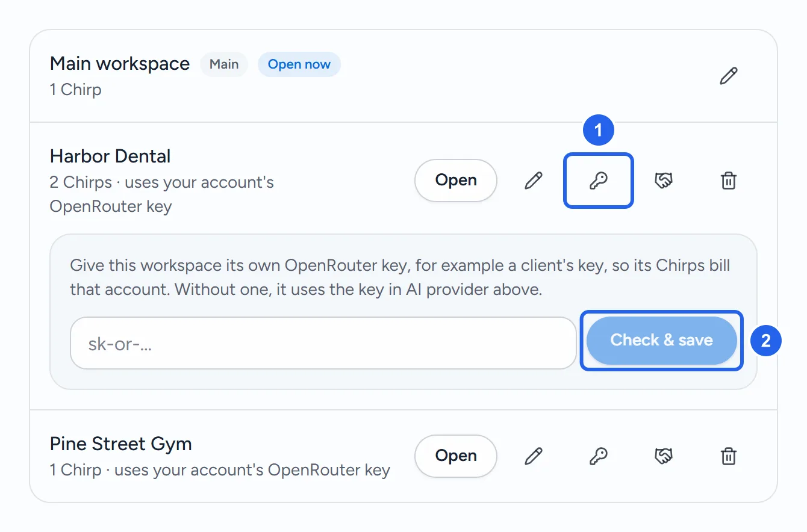
Task: Rename Harbor Dental with pencil icon
Action: pos(534,181)
